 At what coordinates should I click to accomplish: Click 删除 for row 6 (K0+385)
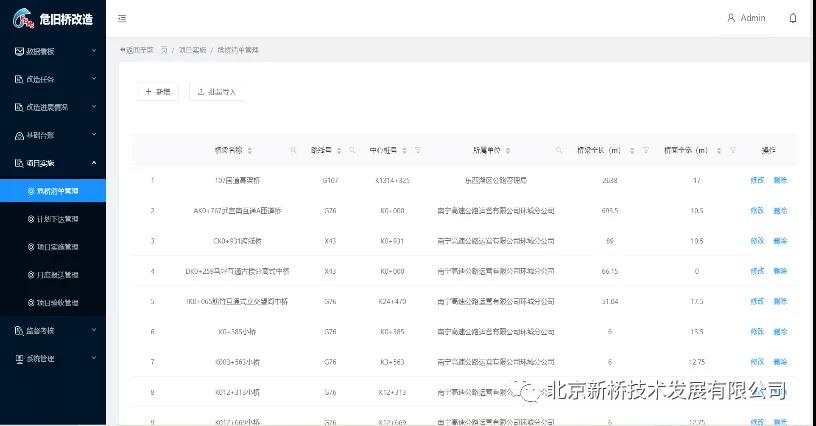coord(780,331)
